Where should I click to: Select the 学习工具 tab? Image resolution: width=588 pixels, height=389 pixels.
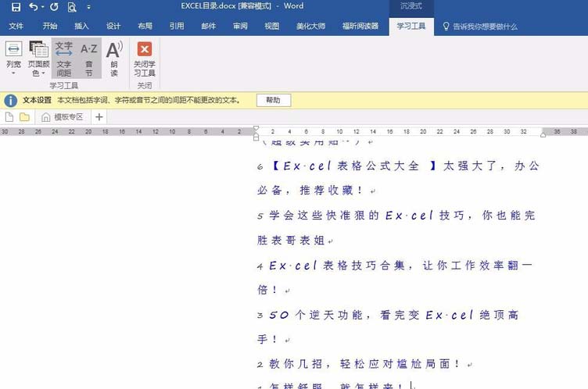[x=411, y=27]
